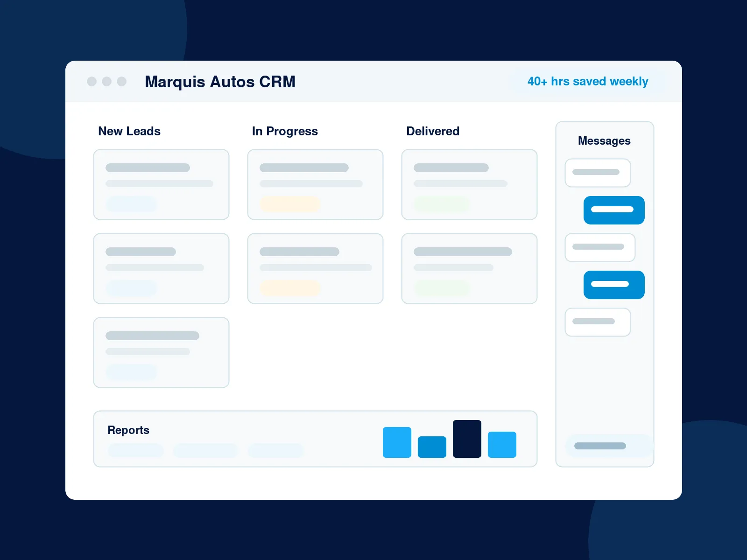Open the top card under Delivered
Screen dimensions: 747x560
(x=469, y=184)
